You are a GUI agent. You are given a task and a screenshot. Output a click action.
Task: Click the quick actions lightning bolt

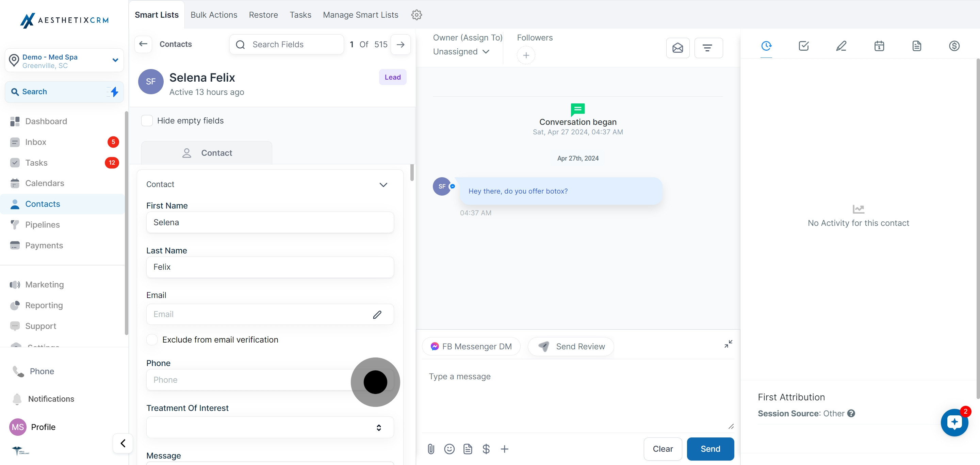pos(114,92)
